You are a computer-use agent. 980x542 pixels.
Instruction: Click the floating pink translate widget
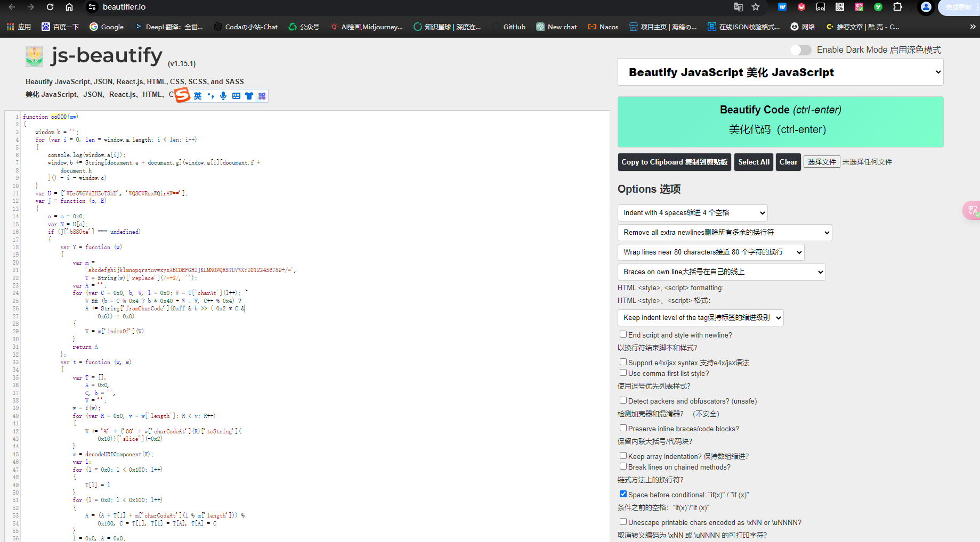[x=972, y=210]
